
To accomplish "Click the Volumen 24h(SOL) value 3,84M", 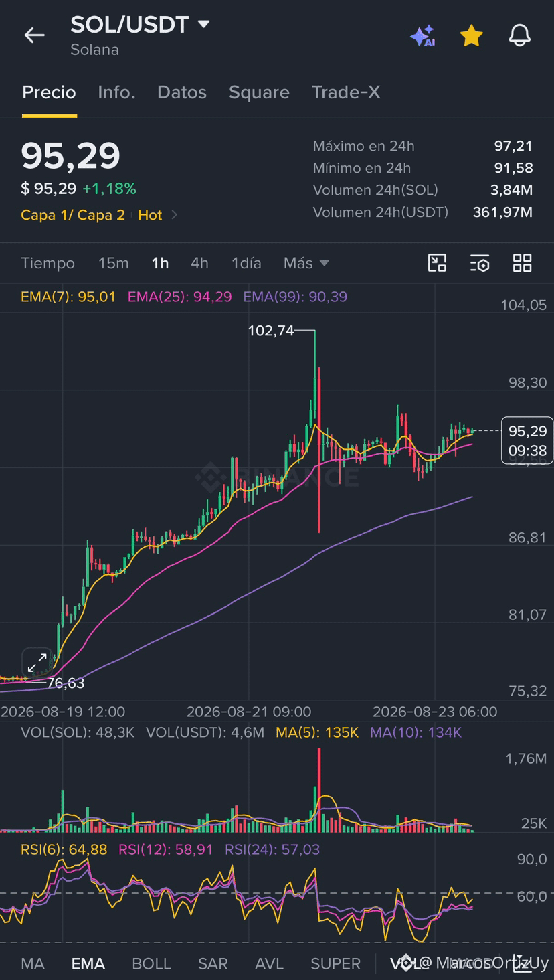I will (x=511, y=190).
